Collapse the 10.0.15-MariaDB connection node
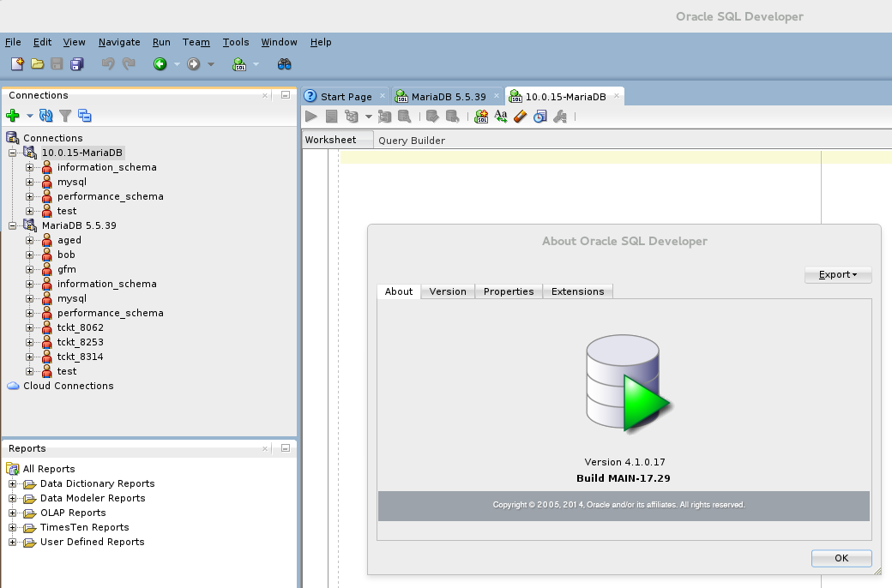892x588 pixels. click(x=12, y=153)
